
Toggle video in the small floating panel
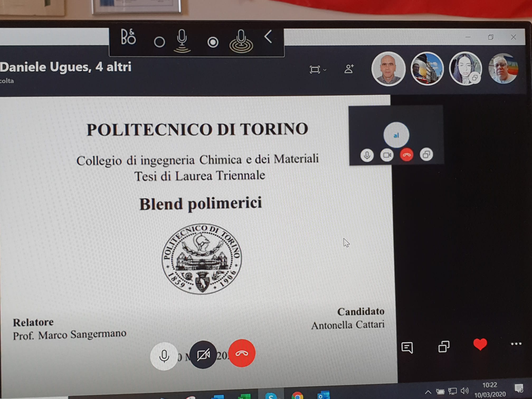tap(387, 155)
